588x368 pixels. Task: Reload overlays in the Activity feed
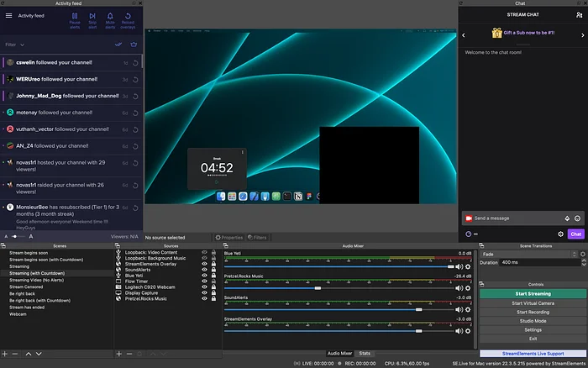(x=129, y=17)
